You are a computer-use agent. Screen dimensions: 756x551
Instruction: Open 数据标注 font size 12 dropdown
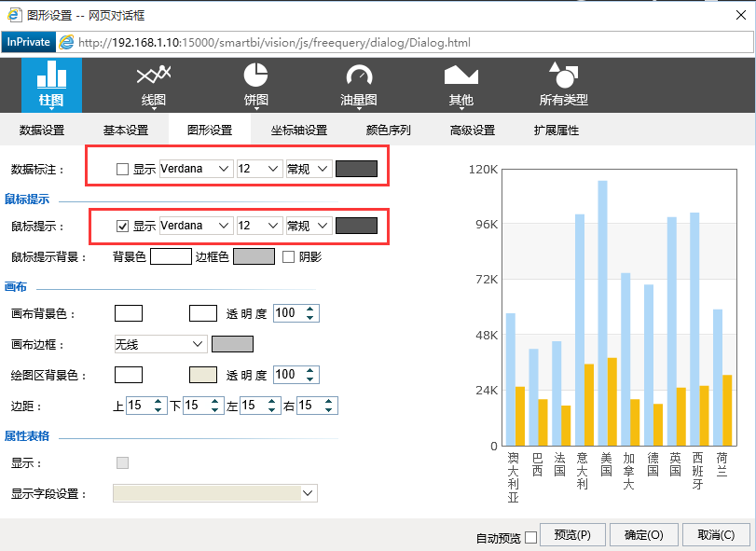pyautogui.click(x=259, y=169)
